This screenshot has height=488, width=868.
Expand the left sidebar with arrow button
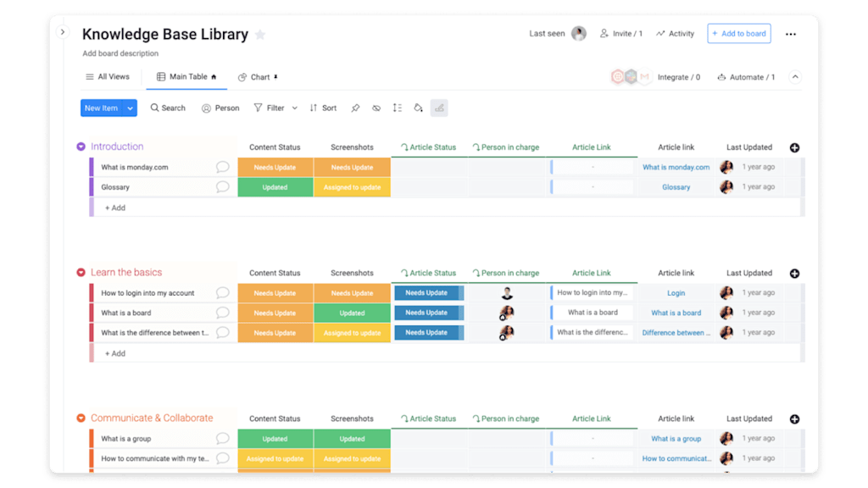63,32
